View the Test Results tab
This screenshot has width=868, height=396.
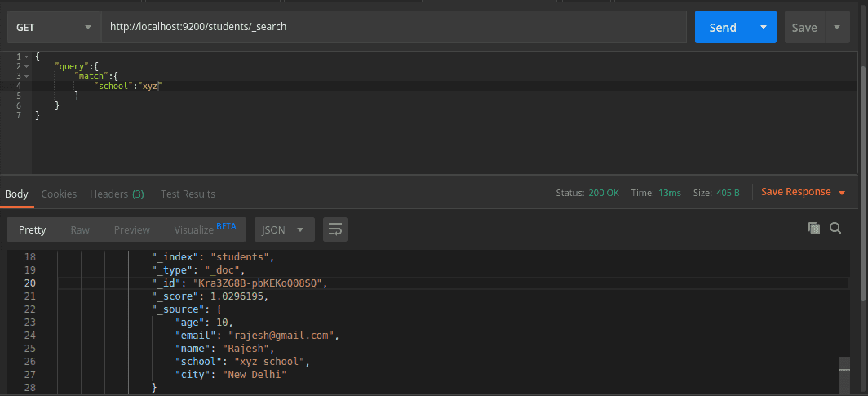188,194
